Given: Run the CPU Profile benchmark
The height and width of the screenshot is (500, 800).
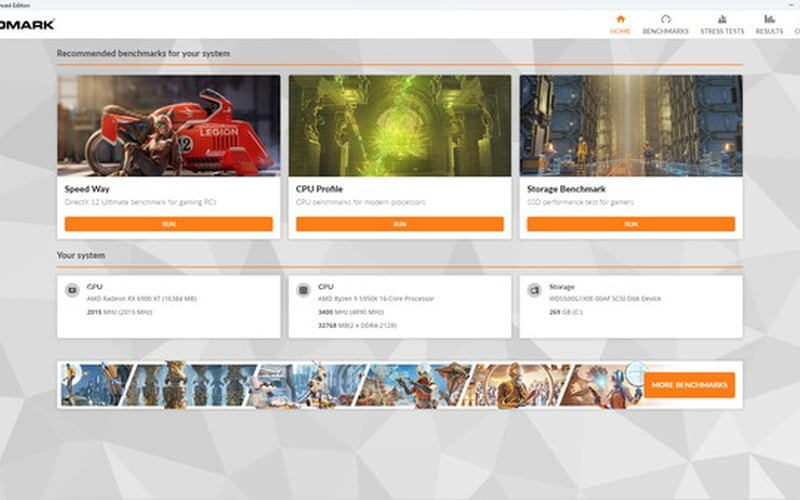Looking at the screenshot, I should tap(399, 224).
